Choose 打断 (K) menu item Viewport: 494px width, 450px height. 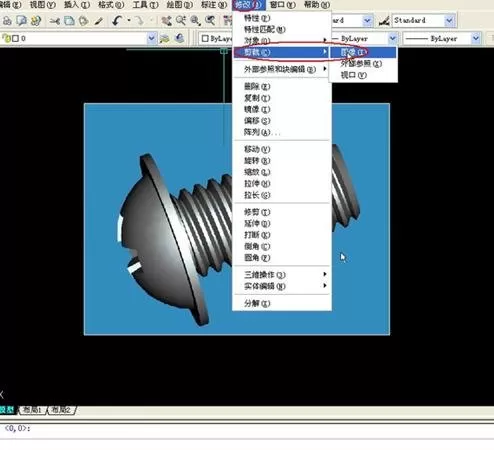(x=282, y=235)
